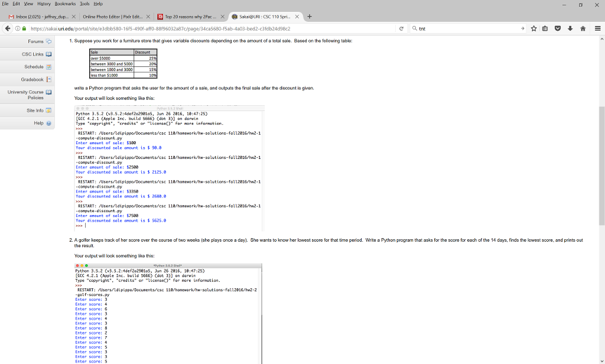Open the Bookmarks menu
Screen dimensions: 605x364
point(64,4)
